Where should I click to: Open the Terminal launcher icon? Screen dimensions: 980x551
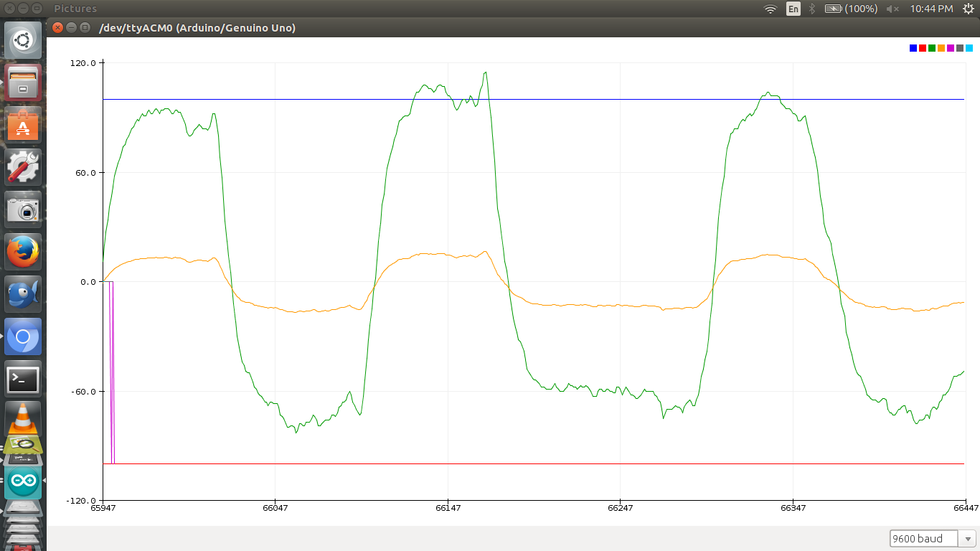tap(23, 379)
